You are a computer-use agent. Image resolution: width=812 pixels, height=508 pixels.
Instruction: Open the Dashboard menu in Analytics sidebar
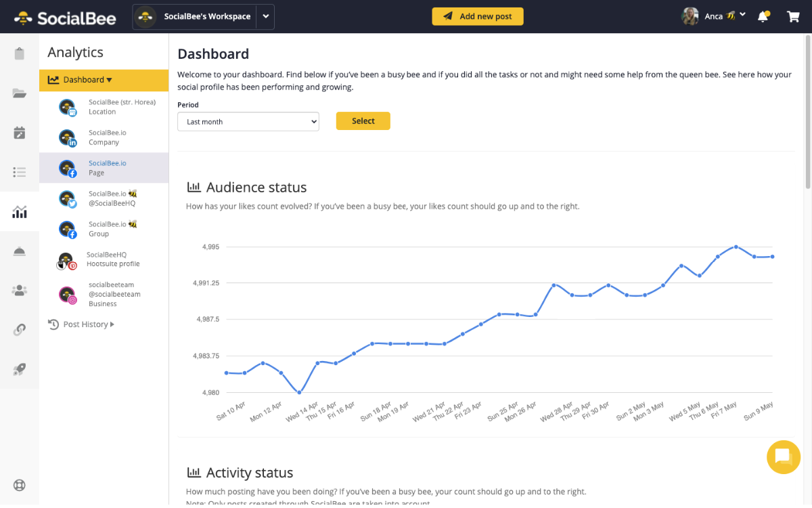coord(104,80)
